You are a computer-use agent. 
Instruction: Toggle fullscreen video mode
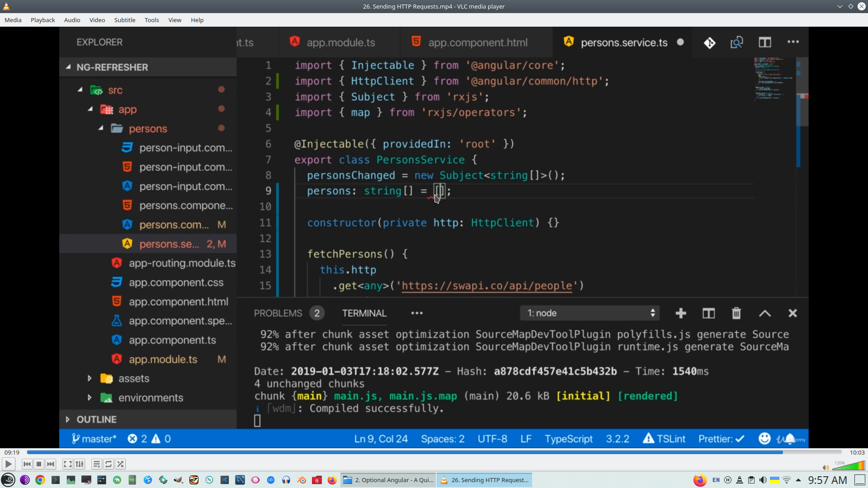coord(67,464)
